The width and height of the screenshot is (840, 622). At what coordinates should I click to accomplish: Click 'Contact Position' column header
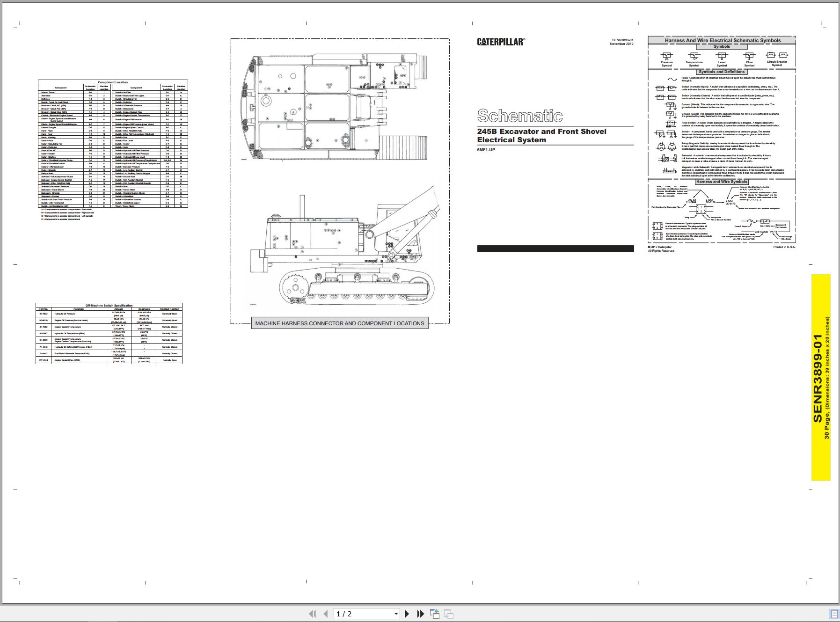coord(169,309)
